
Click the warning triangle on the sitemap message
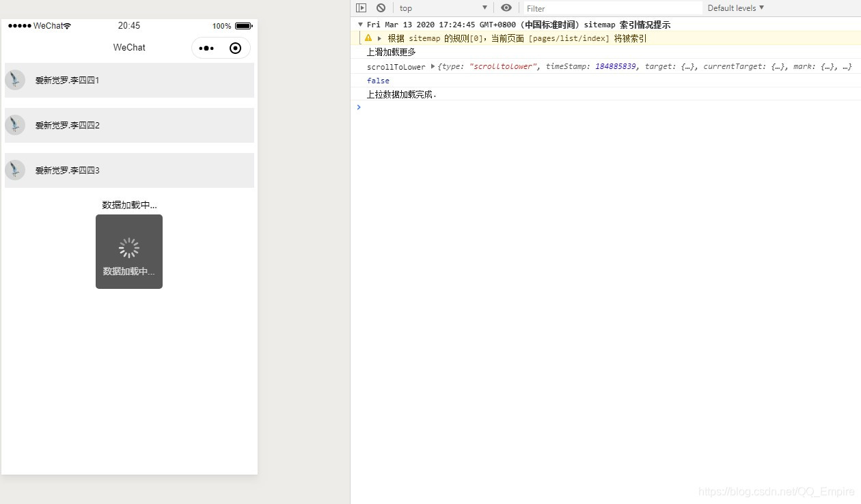click(x=368, y=38)
